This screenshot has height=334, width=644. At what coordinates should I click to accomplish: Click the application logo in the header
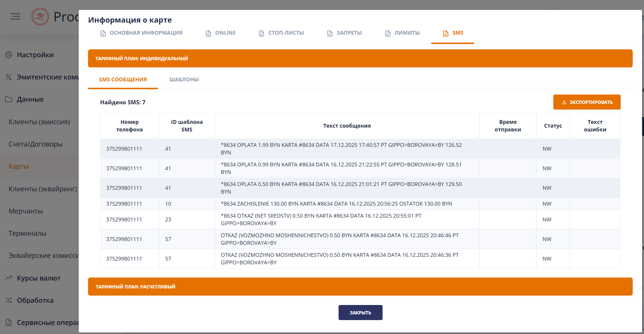point(40,17)
